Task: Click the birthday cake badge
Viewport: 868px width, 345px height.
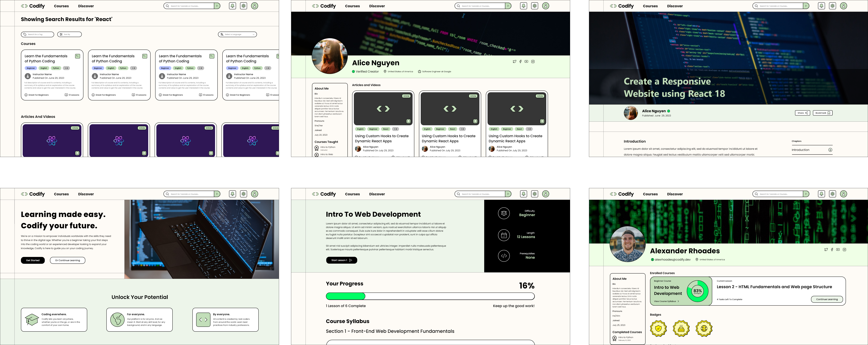Action: 681,328
